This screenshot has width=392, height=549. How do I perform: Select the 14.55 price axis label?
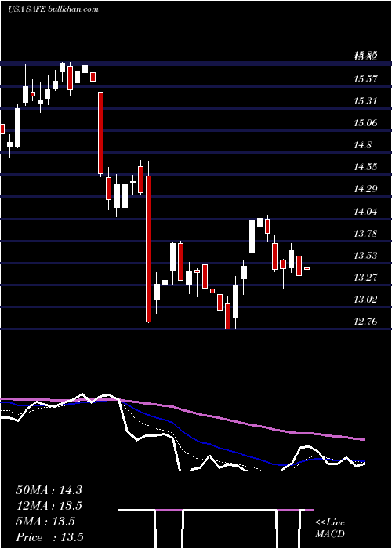tap(365, 166)
